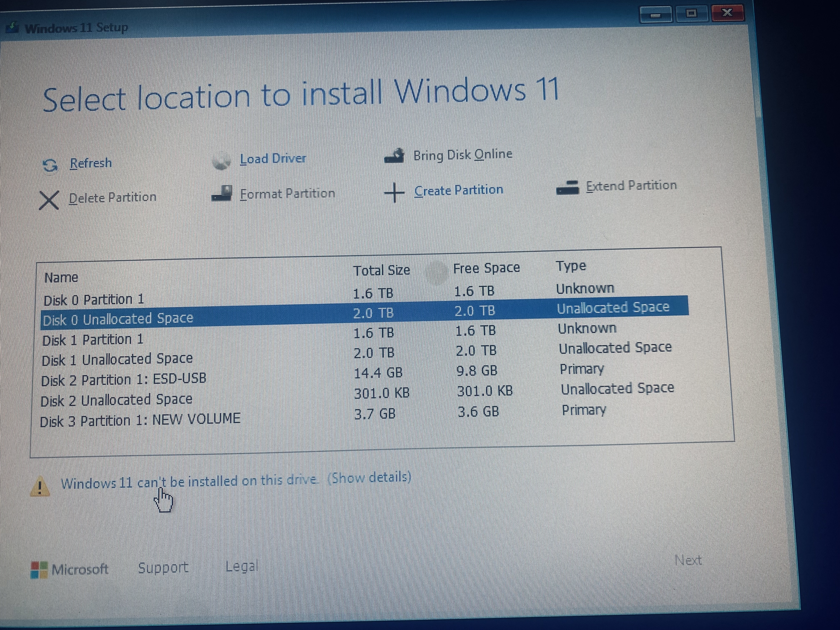
Task: Refresh the disk list
Action: (x=91, y=163)
